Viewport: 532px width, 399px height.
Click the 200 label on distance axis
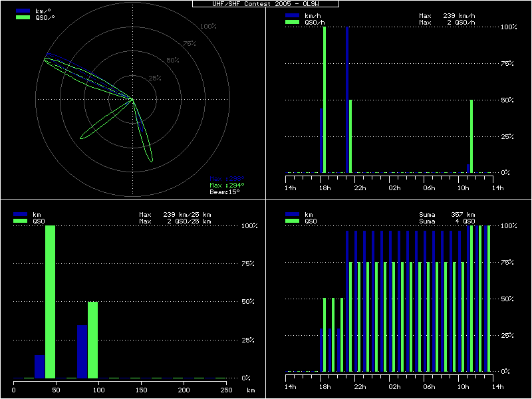click(184, 390)
